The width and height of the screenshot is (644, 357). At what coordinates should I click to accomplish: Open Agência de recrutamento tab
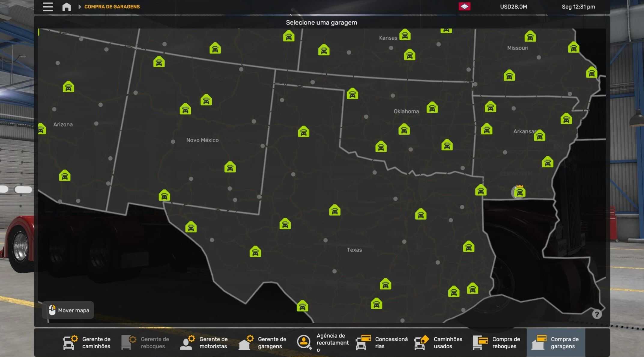coord(323,343)
